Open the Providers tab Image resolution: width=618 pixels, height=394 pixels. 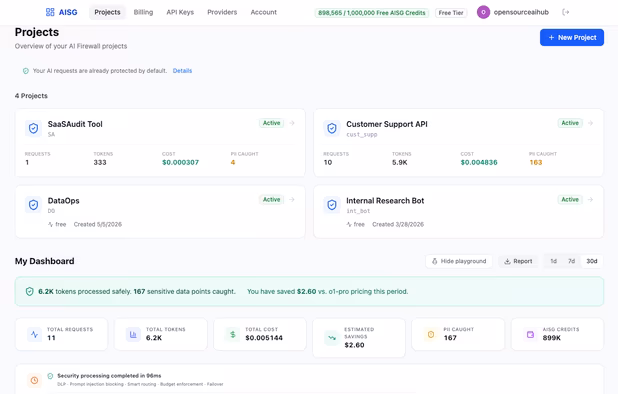pos(222,12)
